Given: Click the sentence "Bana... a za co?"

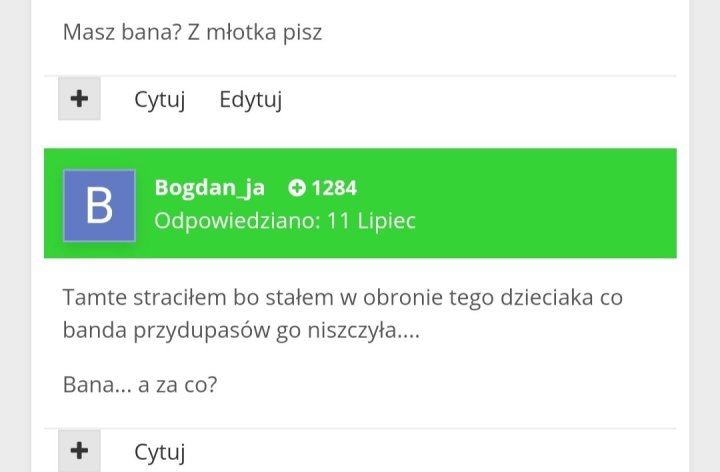Looking at the screenshot, I should [140, 384].
